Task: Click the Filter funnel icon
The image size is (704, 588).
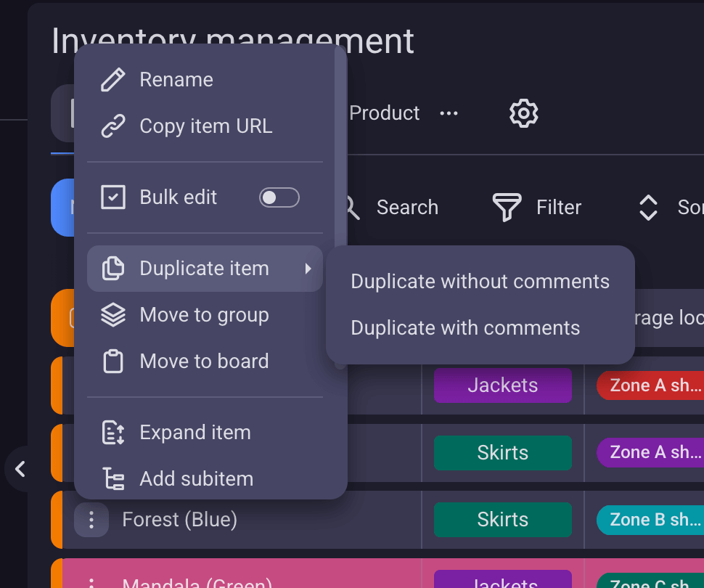Action: coord(507,207)
